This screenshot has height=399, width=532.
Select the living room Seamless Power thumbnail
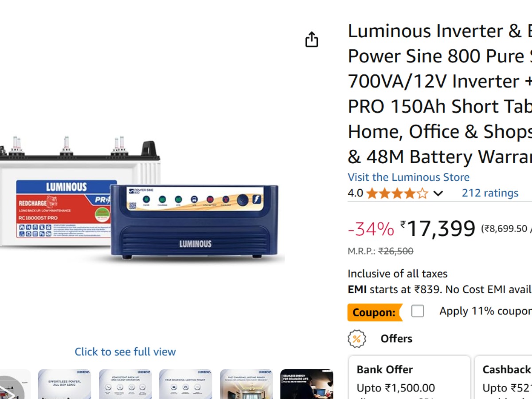coord(246,384)
